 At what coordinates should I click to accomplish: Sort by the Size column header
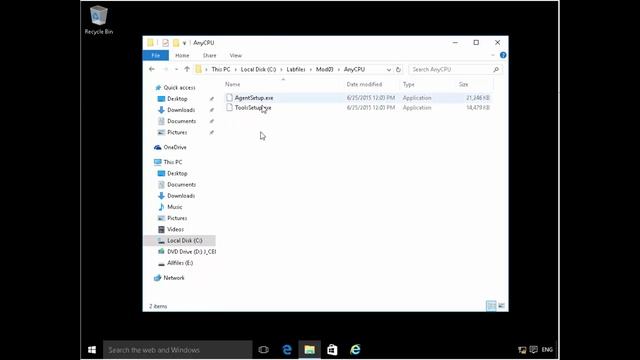tap(463, 84)
